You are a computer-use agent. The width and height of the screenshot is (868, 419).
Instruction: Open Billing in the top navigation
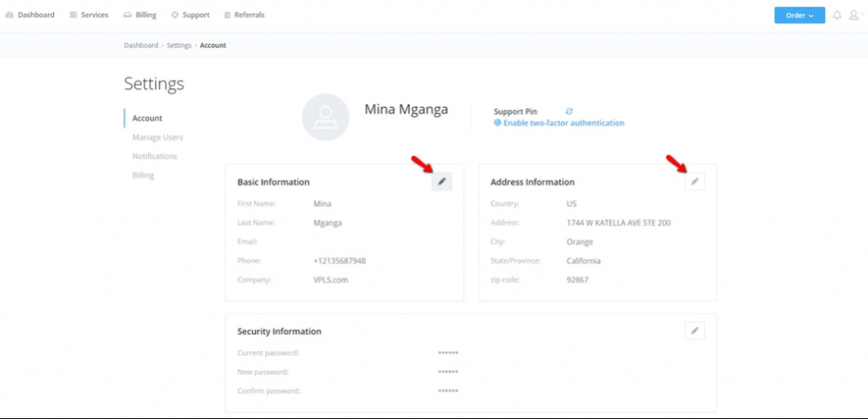[140, 15]
